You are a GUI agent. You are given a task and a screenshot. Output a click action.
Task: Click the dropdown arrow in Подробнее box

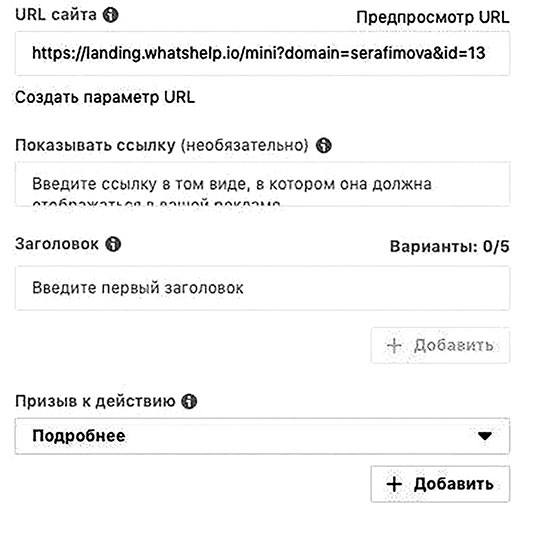485,436
